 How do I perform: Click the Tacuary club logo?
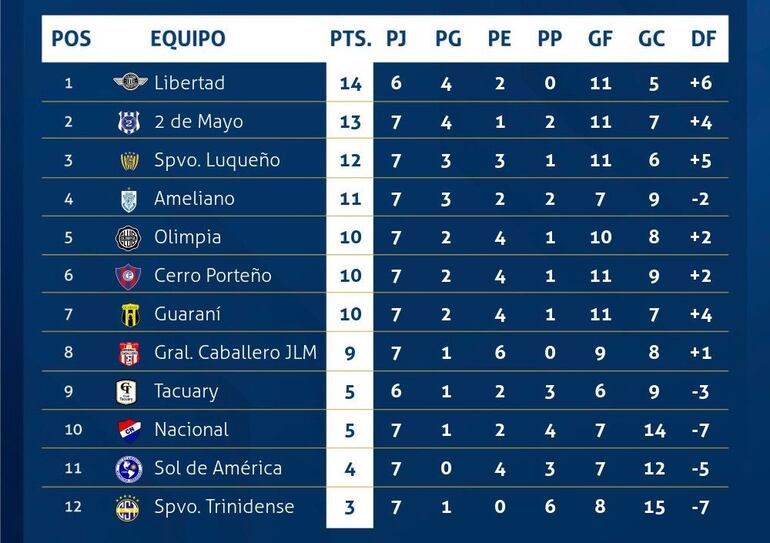point(129,391)
